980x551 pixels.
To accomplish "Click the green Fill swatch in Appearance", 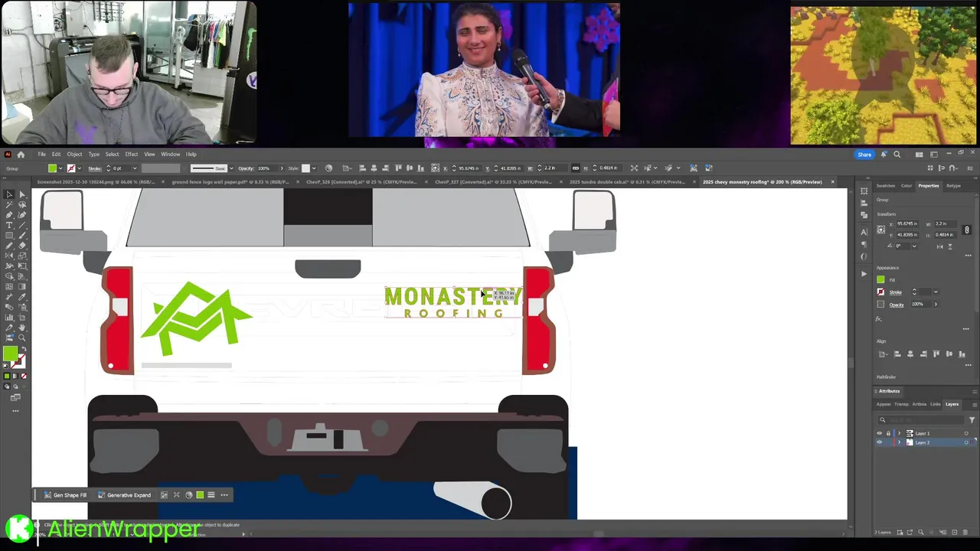I will (880, 279).
